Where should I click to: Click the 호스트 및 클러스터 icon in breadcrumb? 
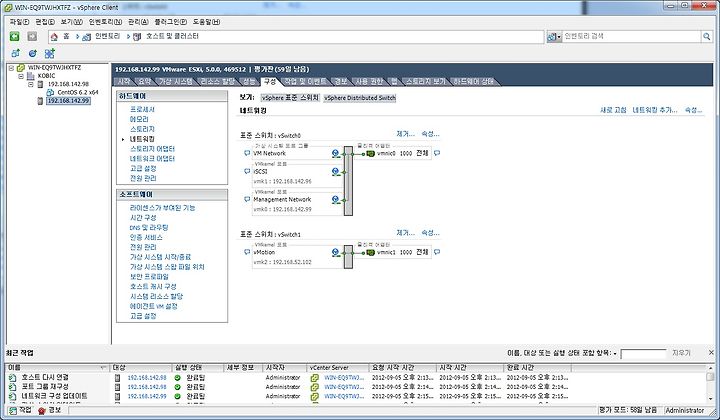[x=137, y=37]
